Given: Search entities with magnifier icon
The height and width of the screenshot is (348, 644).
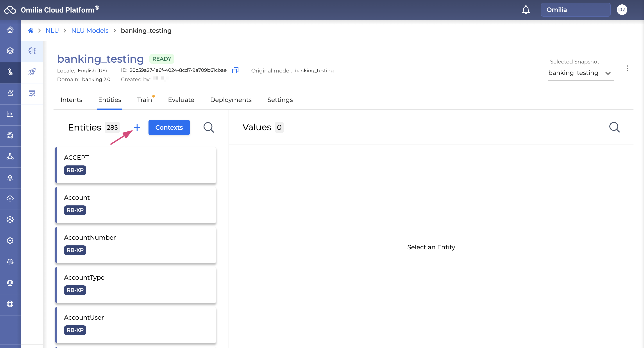Looking at the screenshot, I should point(209,127).
